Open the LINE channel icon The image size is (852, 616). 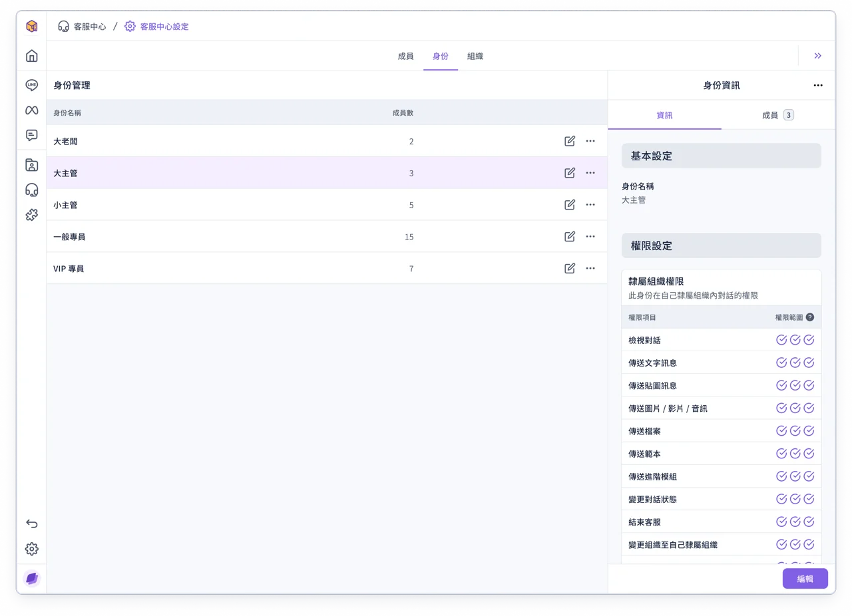coord(31,85)
